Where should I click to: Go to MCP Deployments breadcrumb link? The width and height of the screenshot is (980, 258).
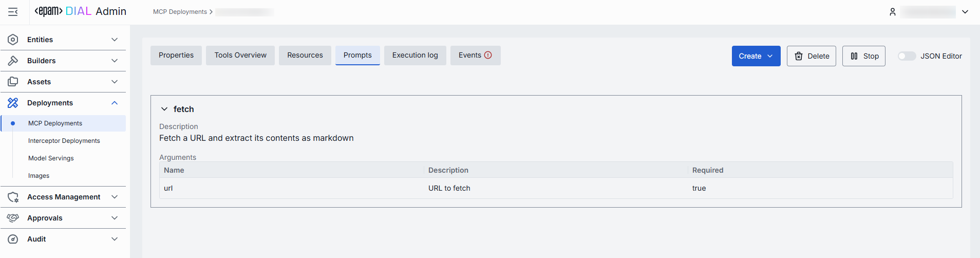[180, 12]
